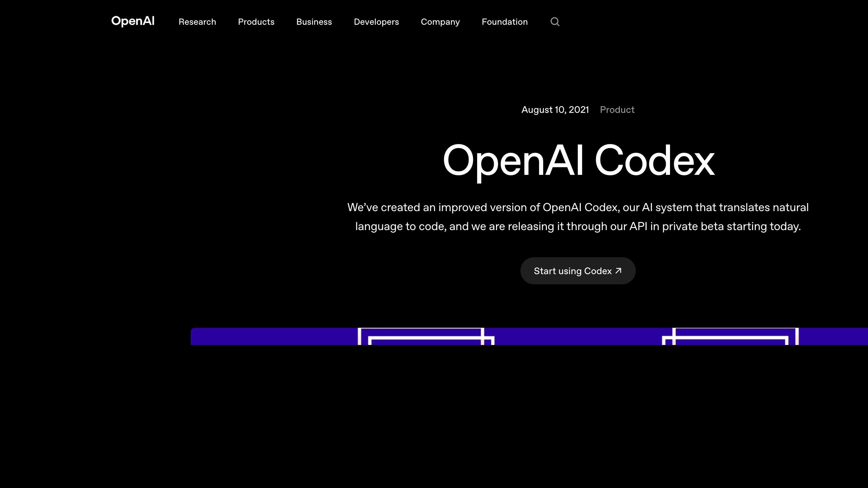Follow the Product category link
This screenshot has width=868, height=488.
[x=617, y=110]
